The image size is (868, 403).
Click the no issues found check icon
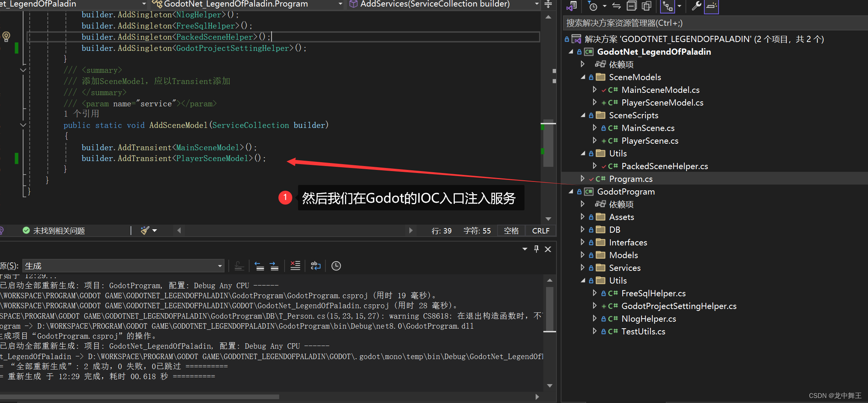tap(26, 230)
